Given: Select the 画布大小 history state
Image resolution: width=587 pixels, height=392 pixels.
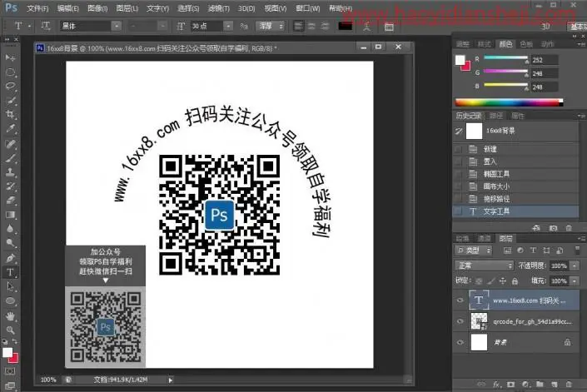Looking at the screenshot, I should pyautogui.click(x=516, y=186).
